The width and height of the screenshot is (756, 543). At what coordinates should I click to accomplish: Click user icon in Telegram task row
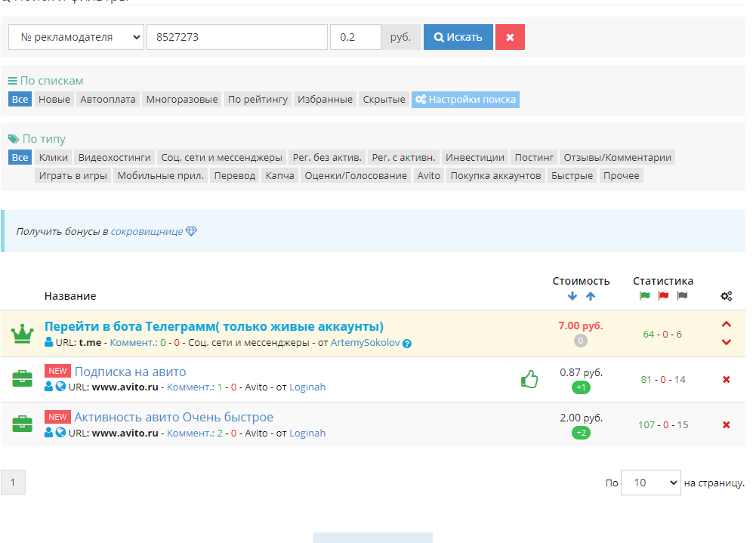click(48, 342)
